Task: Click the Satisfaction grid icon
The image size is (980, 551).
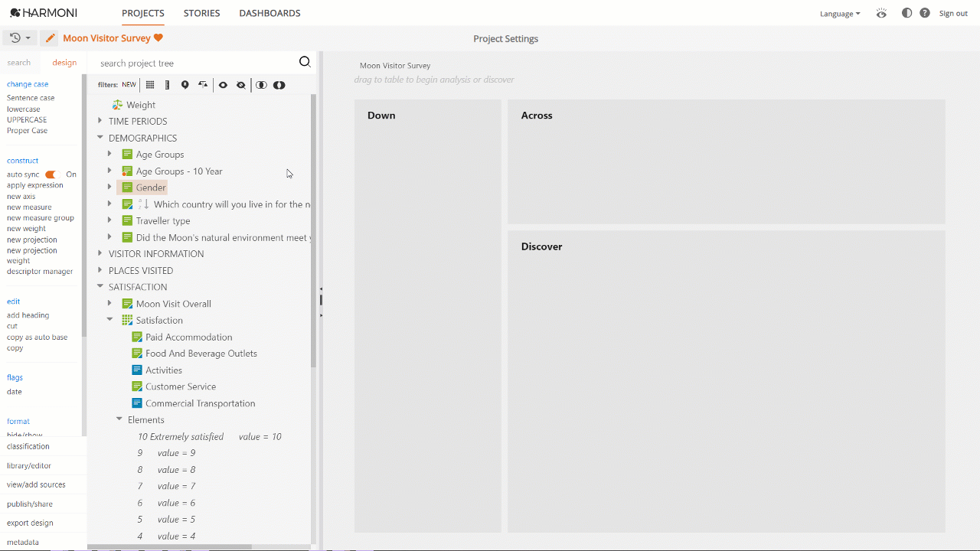Action: (127, 321)
